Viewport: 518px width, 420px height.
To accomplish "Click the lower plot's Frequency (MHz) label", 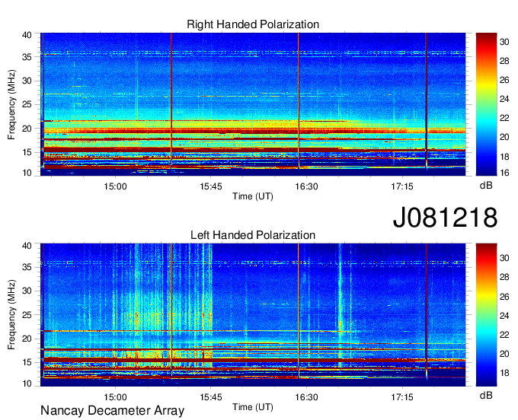I will coord(11,315).
